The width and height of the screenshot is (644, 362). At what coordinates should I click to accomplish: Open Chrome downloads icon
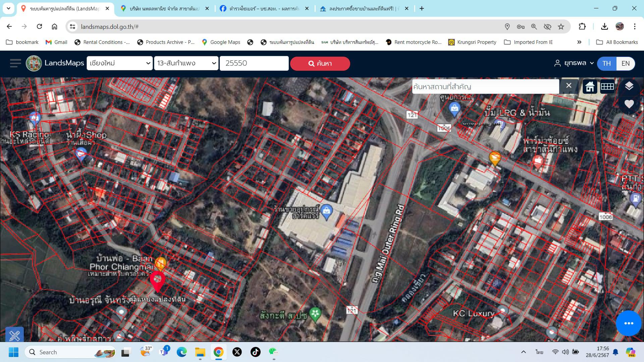click(604, 26)
